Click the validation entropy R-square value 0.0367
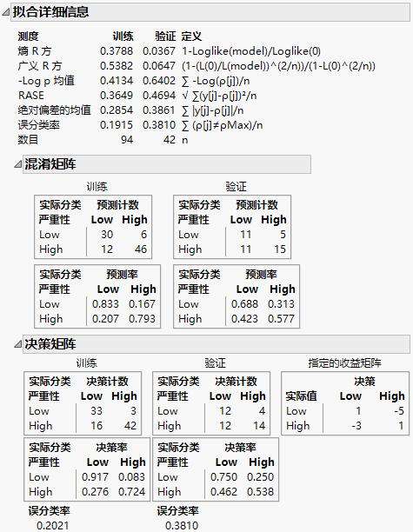The width and height of the screenshot is (413, 532). (159, 51)
